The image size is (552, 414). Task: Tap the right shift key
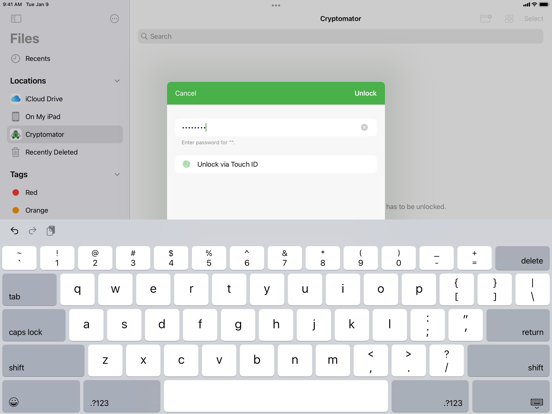(509, 360)
